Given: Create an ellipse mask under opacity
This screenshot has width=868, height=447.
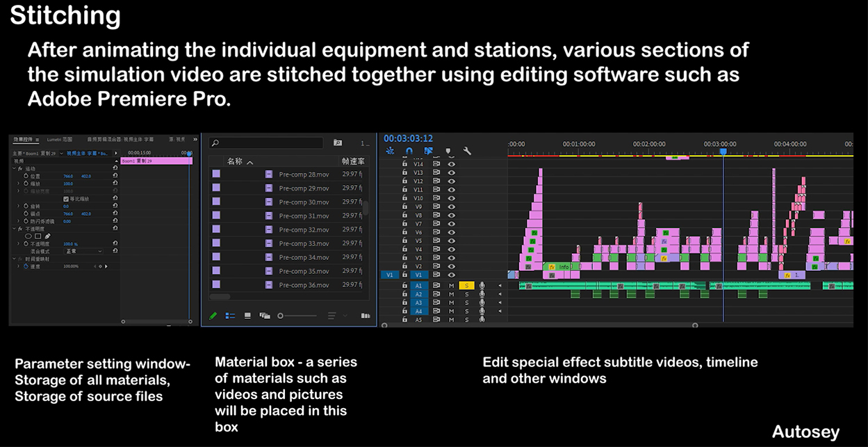Looking at the screenshot, I should (28, 236).
